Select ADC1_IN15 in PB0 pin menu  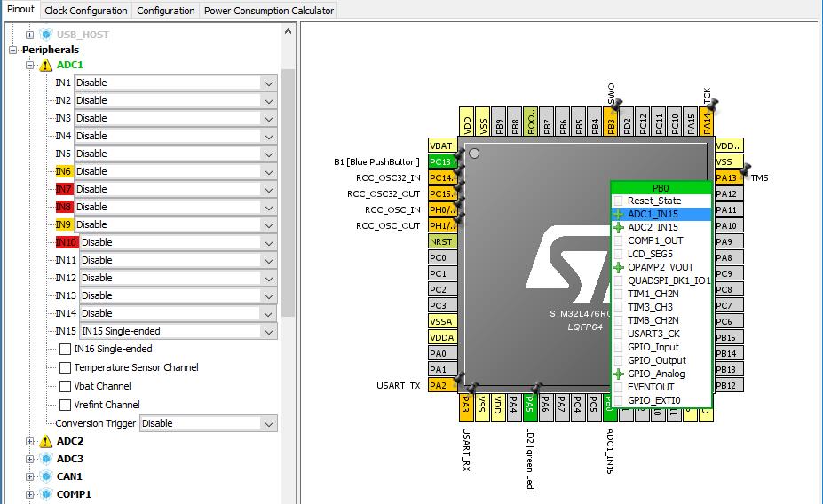point(661,214)
